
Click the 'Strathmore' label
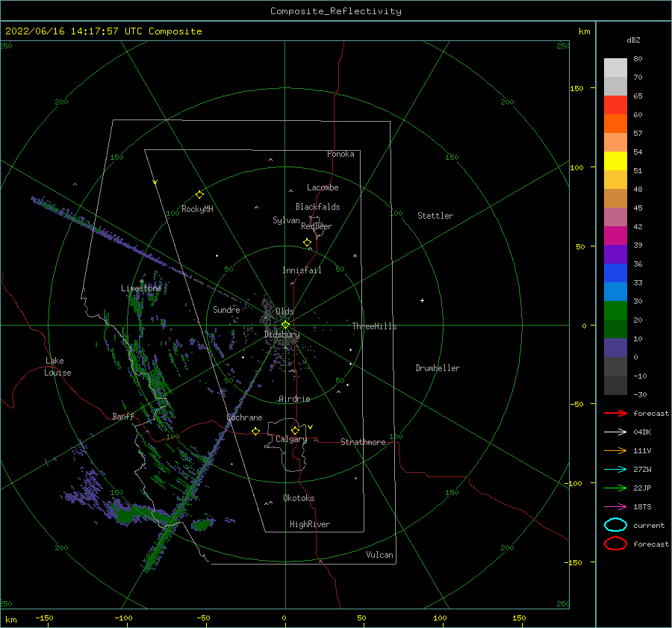coord(363,442)
